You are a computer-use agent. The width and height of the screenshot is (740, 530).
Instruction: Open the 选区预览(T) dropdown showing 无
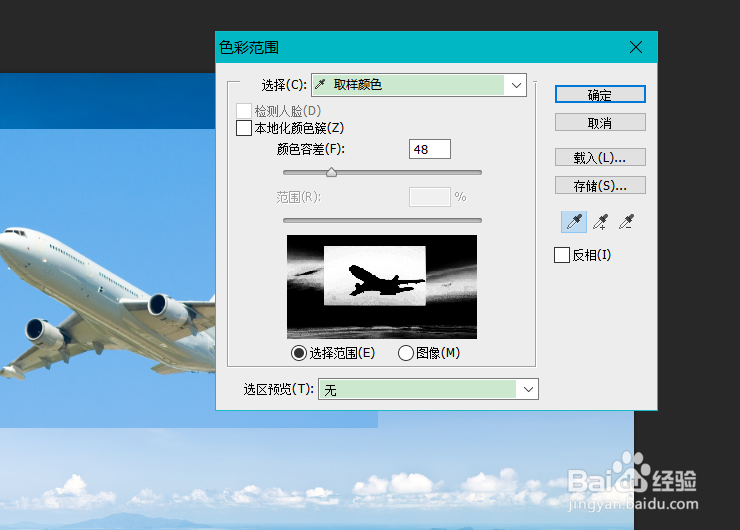(429, 390)
